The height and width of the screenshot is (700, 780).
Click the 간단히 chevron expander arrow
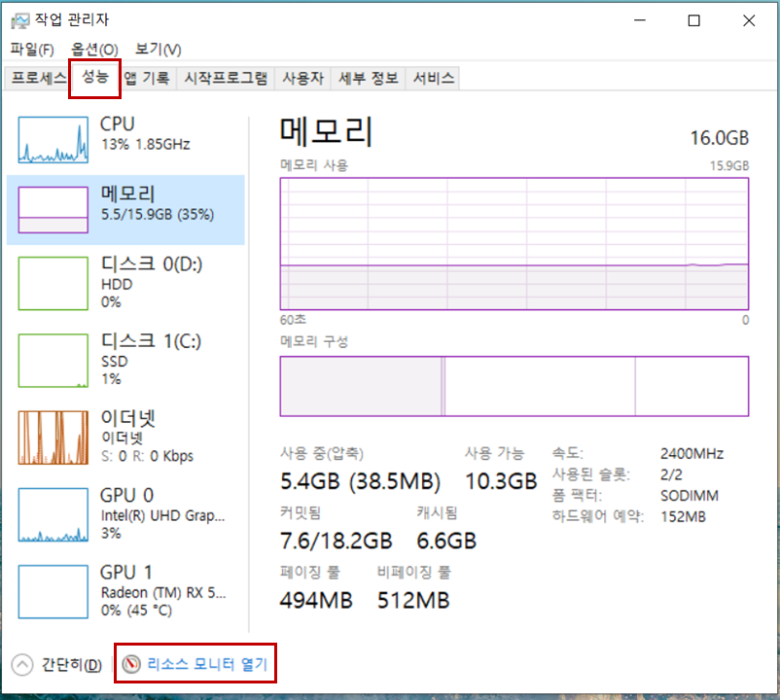pos(20,663)
